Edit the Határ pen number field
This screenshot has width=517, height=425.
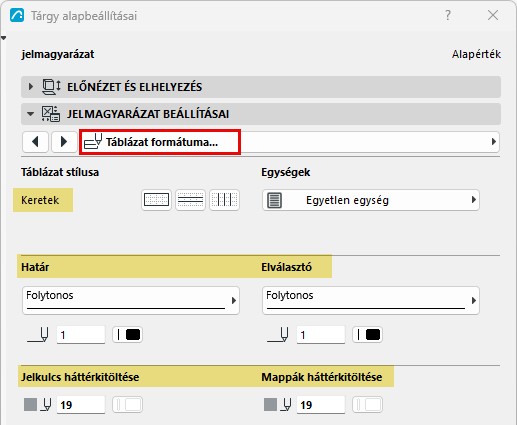(x=81, y=335)
